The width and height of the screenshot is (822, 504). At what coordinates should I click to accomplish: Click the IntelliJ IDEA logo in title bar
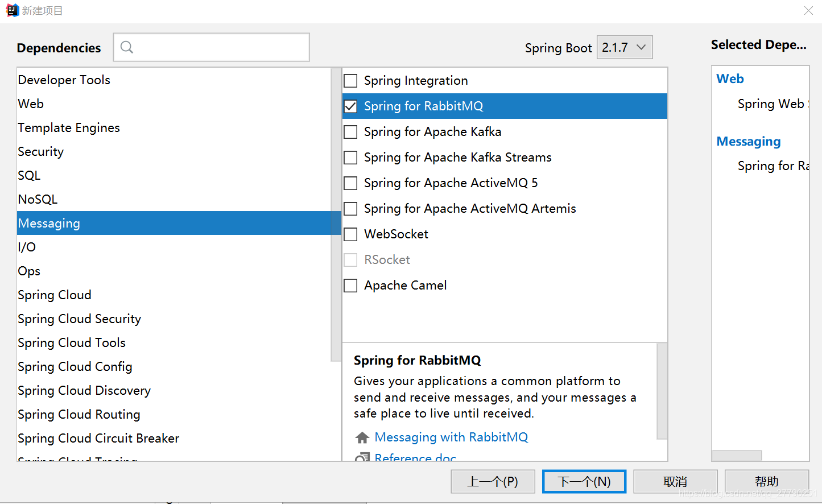13,10
